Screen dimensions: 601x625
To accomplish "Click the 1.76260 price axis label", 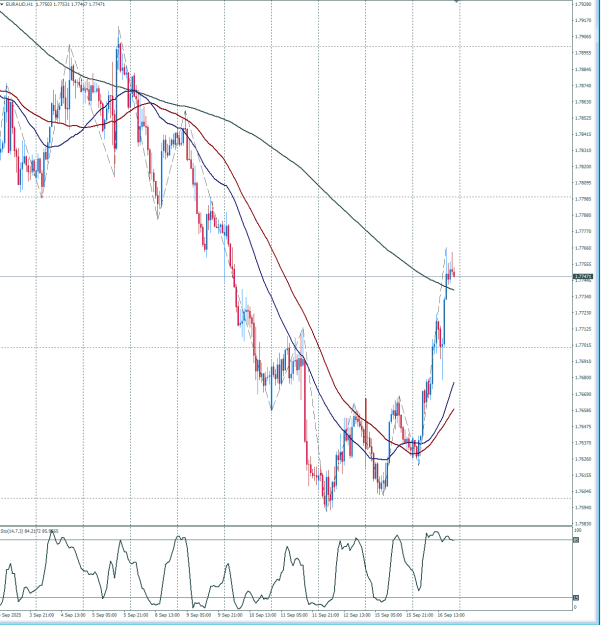I will pos(582,459).
